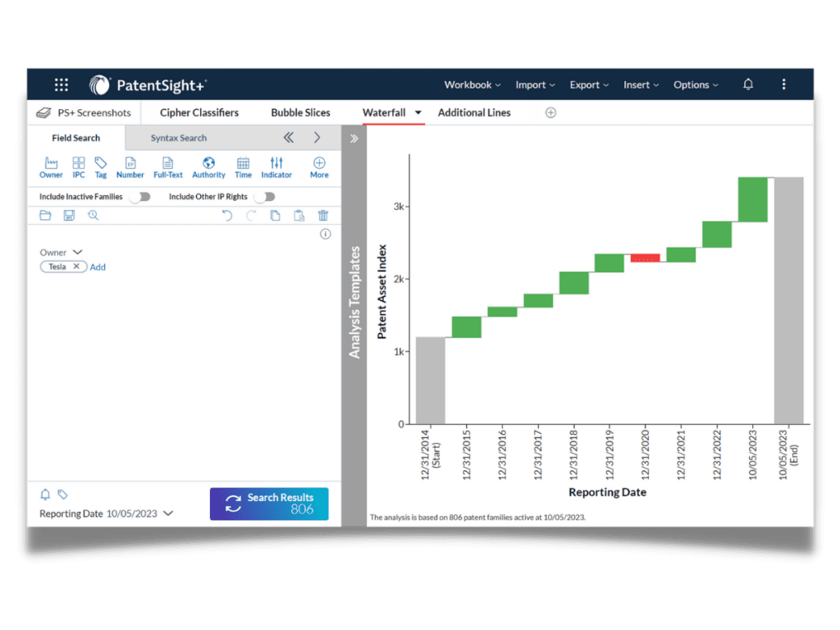
Task: Click the PS+ Screenshots workbook icon
Action: click(44, 113)
